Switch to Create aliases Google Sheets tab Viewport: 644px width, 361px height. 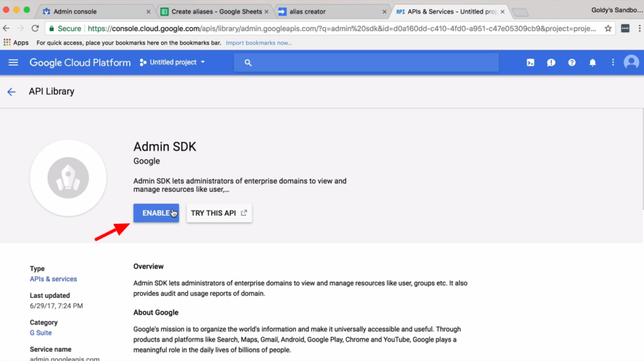click(x=216, y=12)
